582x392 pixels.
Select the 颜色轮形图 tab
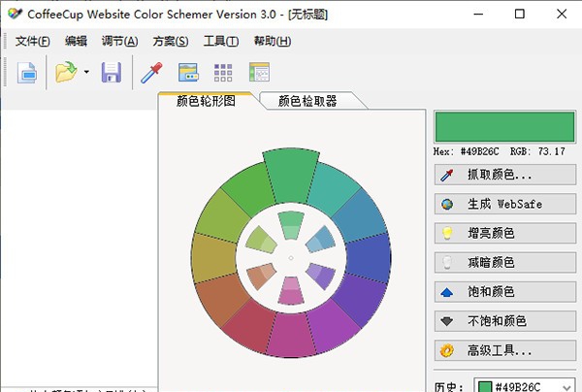[204, 100]
